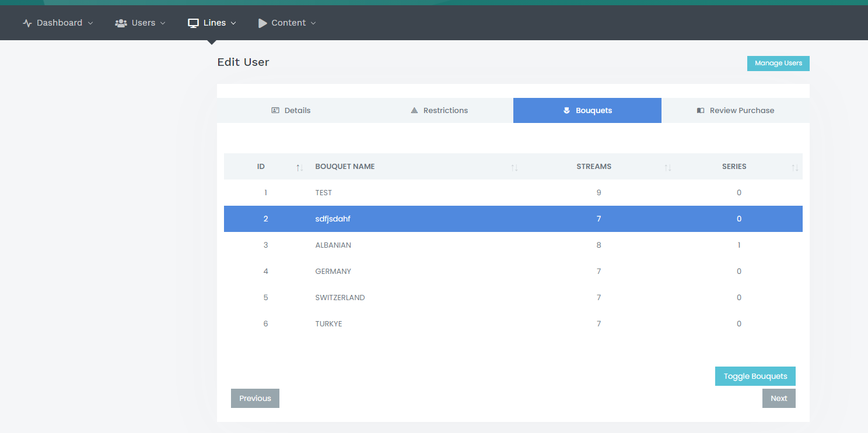Click the Users group icon
The width and height of the screenshot is (868, 433).
point(121,23)
